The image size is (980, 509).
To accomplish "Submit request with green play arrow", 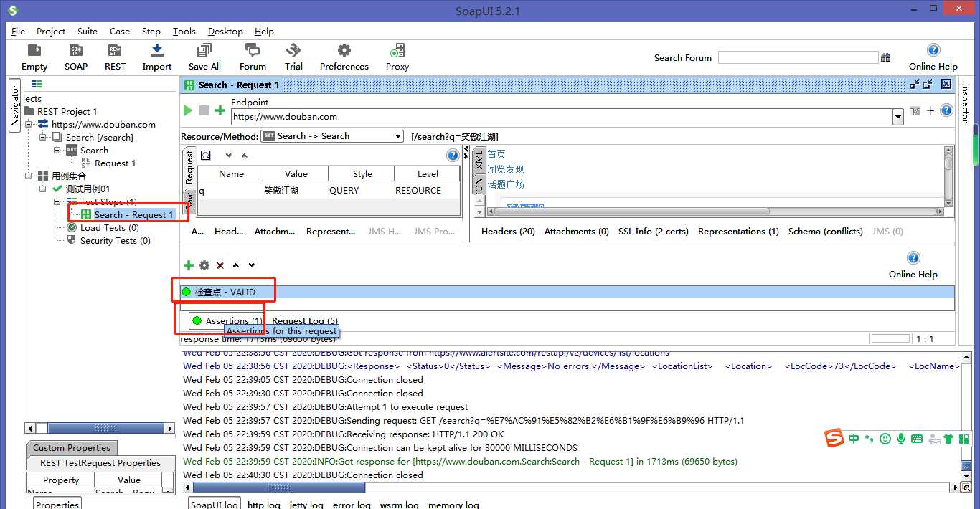I will pos(188,110).
